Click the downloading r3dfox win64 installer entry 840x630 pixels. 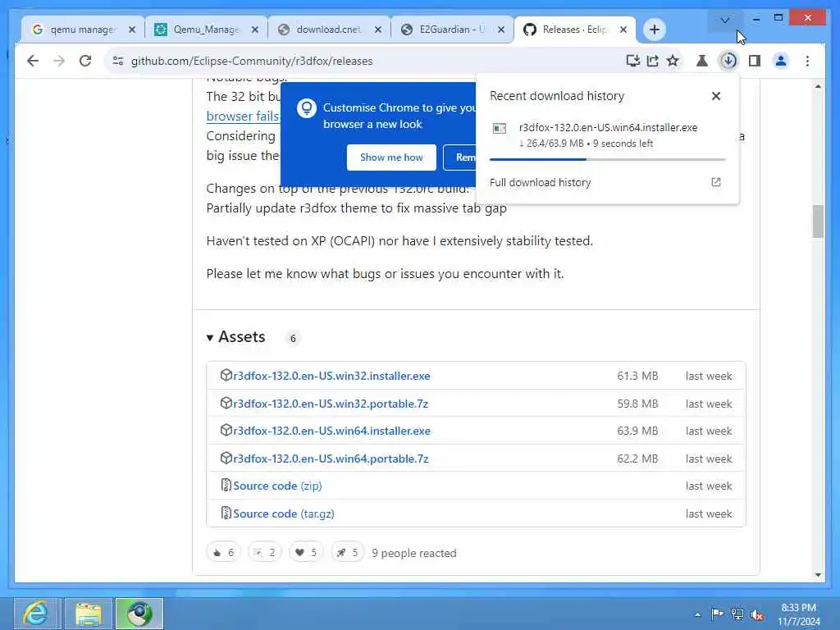tap(607, 135)
